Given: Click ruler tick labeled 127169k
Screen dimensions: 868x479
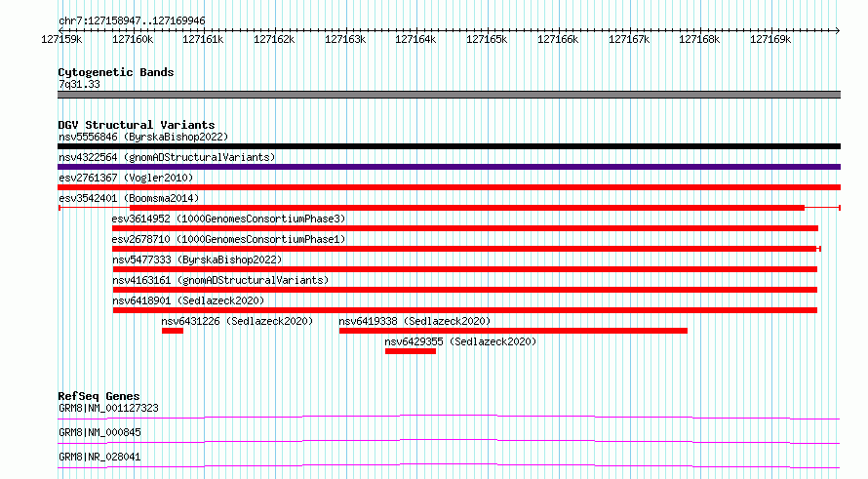Looking at the screenshot, I should (x=770, y=39).
